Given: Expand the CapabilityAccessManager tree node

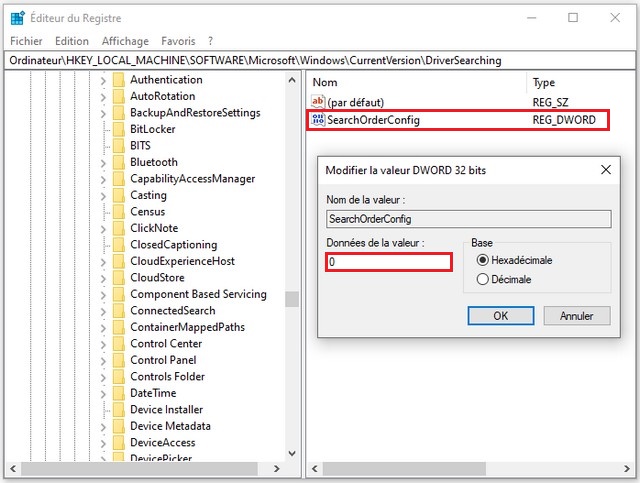Looking at the screenshot, I should 103,179.
